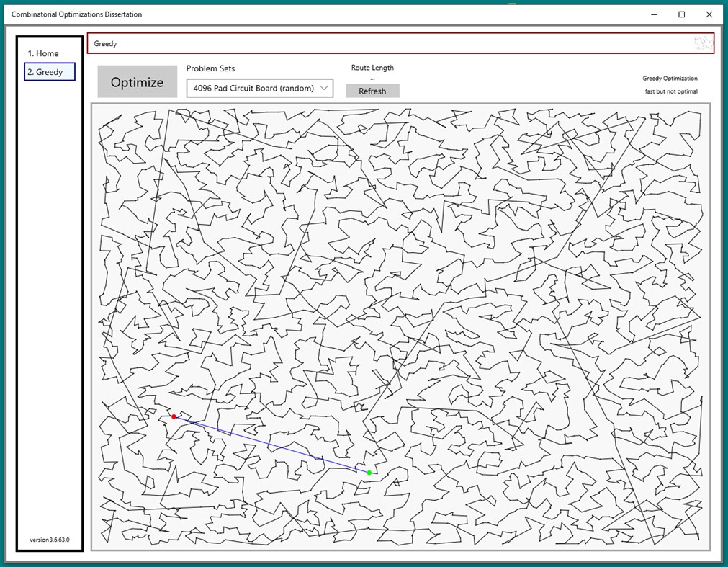Click the "Route Length" label
This screenshot has height=567, width=728.
(372, 67)
